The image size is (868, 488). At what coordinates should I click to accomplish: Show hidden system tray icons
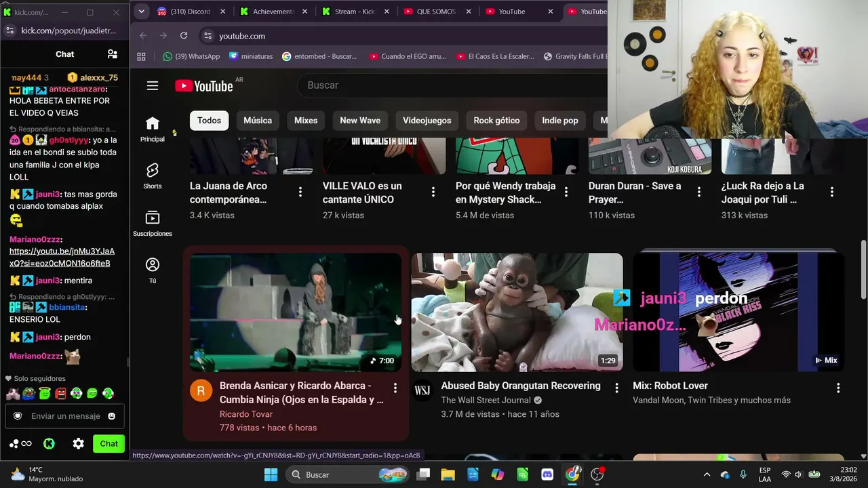pos(707,474)
